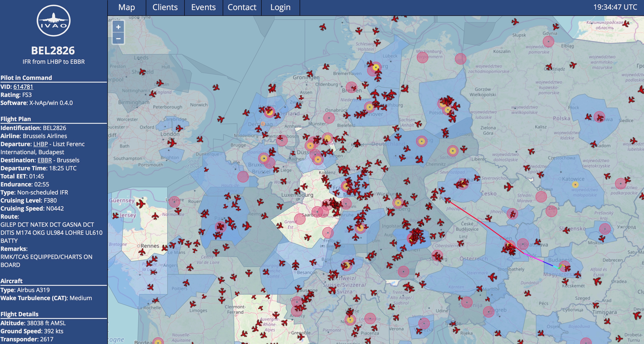Click 'Cruising Speed: N0442' row
The image size is (644, 344).
32,209
